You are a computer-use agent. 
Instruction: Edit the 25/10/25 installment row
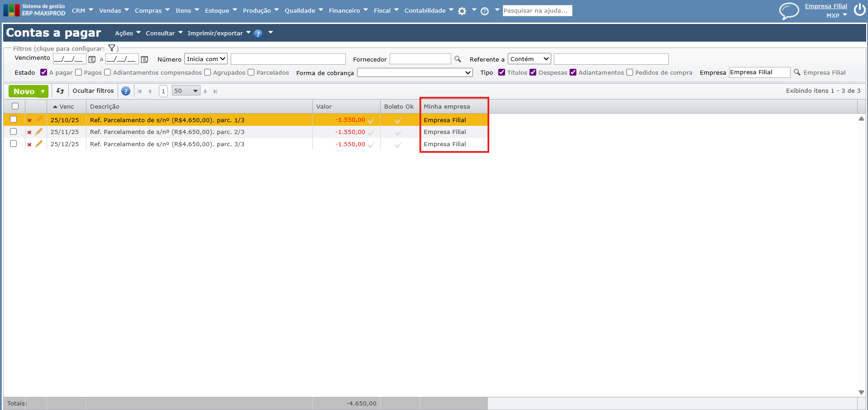point(39,120)
